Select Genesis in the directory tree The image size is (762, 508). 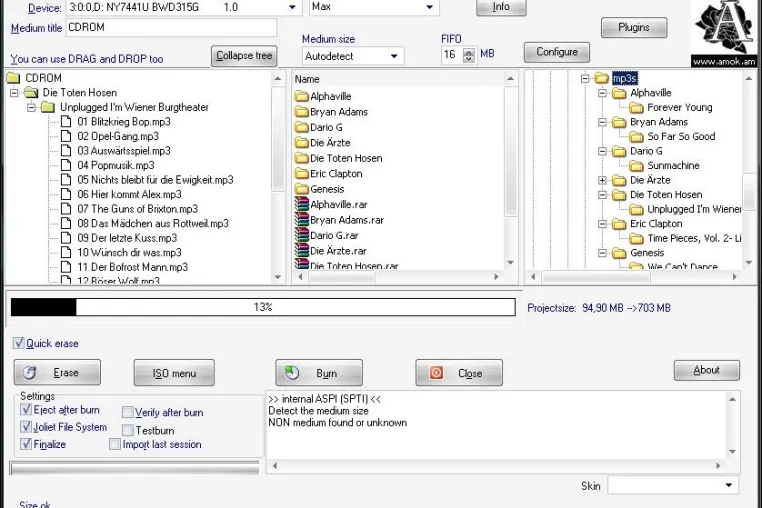pos(647,253)
